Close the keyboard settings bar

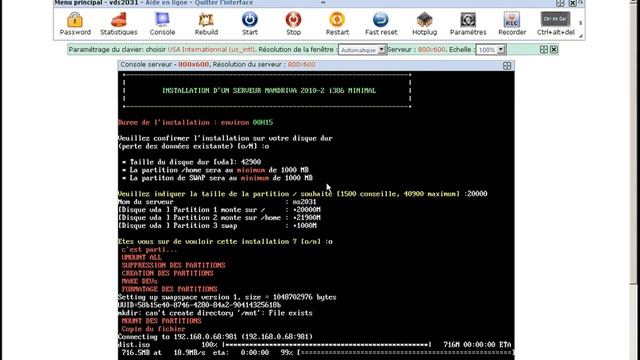tap(553, 49)
